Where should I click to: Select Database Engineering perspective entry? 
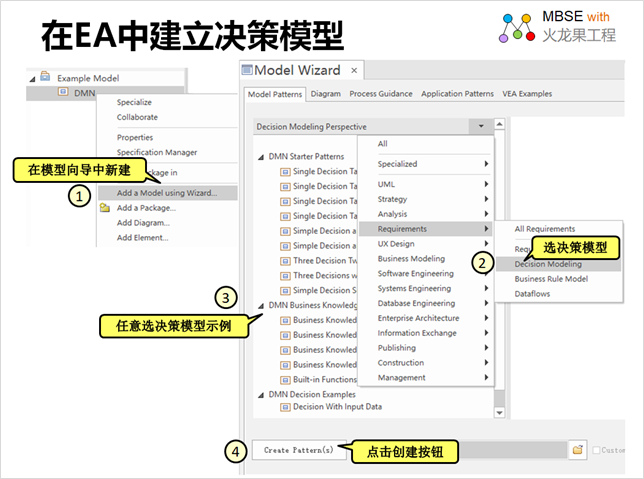point(416,303)
